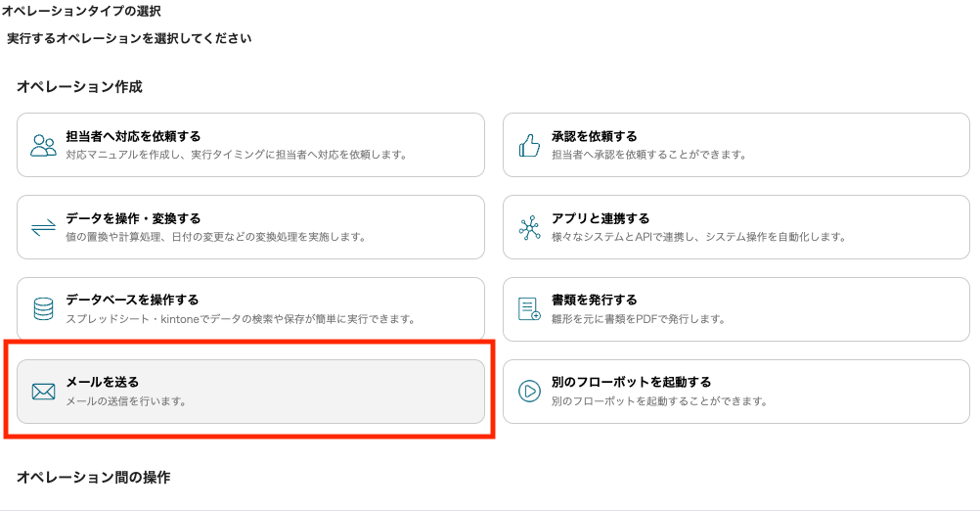Click the arrows icon for データを操作・変換する
The image size is (980, 511).
(x=43, y=228)
